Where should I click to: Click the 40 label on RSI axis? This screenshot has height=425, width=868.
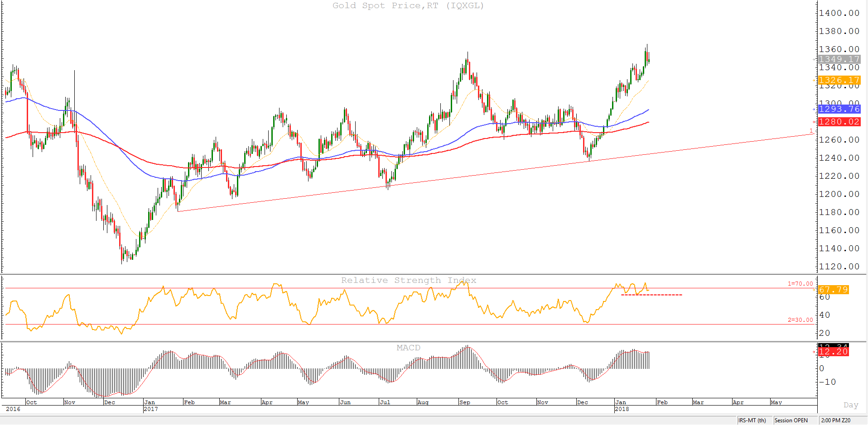click(x=825, y=315)
